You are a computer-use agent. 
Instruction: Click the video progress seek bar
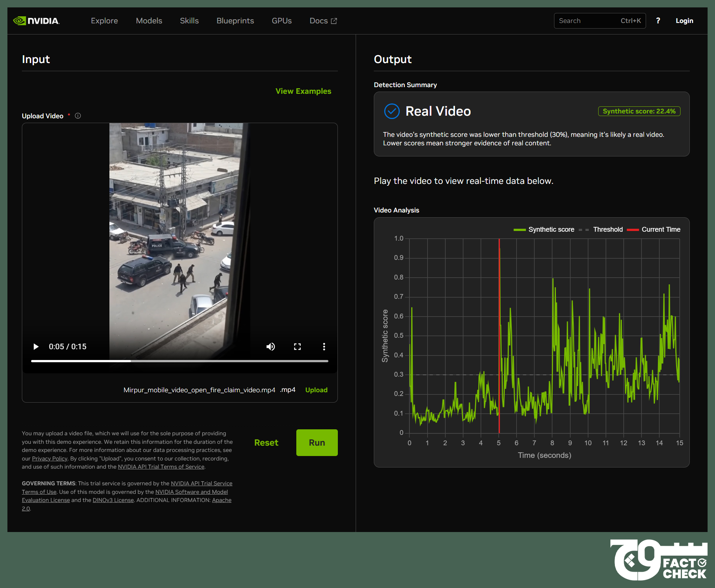[x=180, y=361]
